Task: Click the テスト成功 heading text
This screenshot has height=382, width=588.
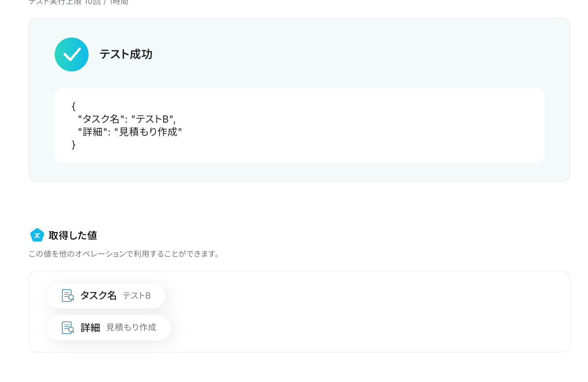Action: [126, 54]
